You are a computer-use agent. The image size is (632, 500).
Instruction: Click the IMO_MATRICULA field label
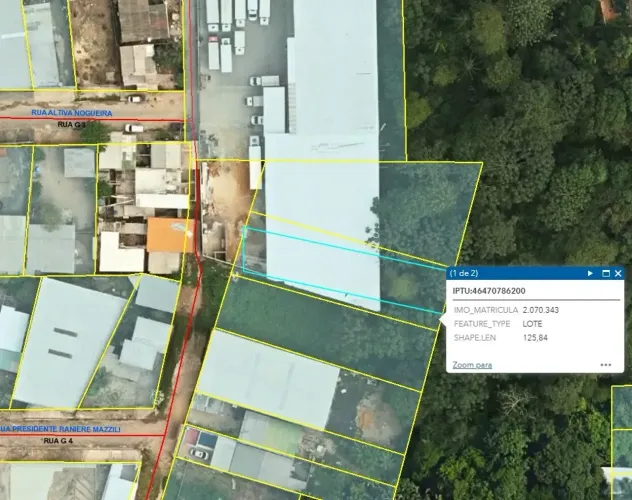(x=486, y=310)
